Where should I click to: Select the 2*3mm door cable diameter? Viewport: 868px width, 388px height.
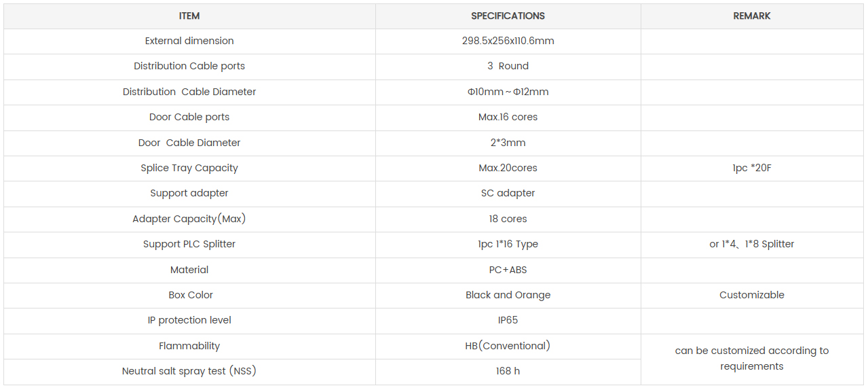tap(508, 143)
